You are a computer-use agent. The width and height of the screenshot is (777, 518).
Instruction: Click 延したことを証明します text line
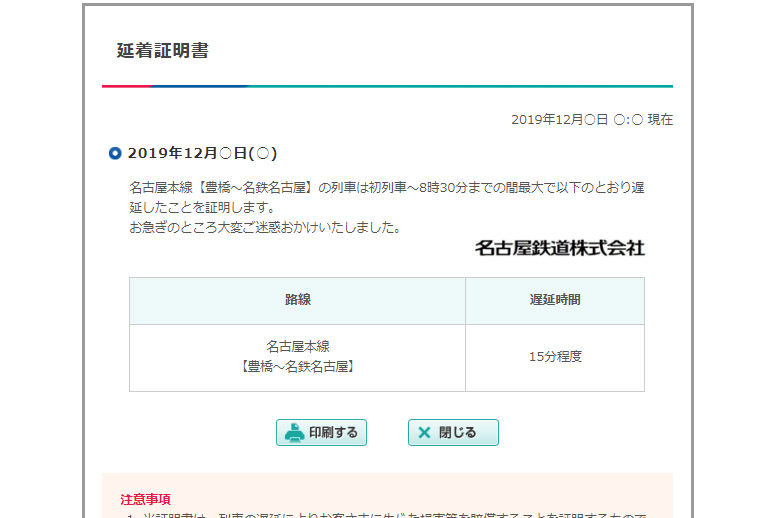201,208
